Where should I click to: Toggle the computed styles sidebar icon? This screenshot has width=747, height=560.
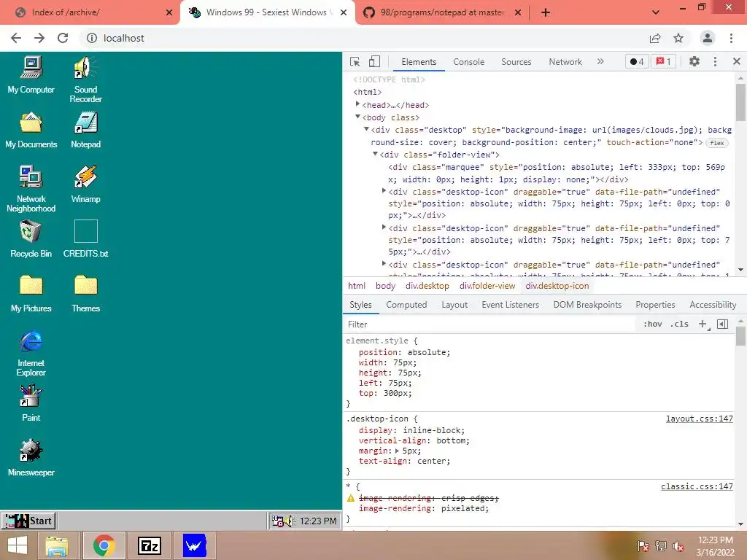723,324
